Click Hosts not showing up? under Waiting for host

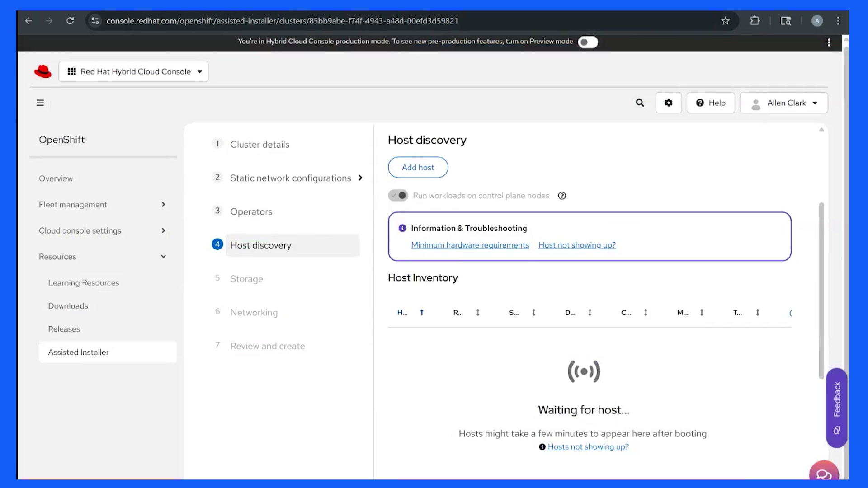coord(588,447)
